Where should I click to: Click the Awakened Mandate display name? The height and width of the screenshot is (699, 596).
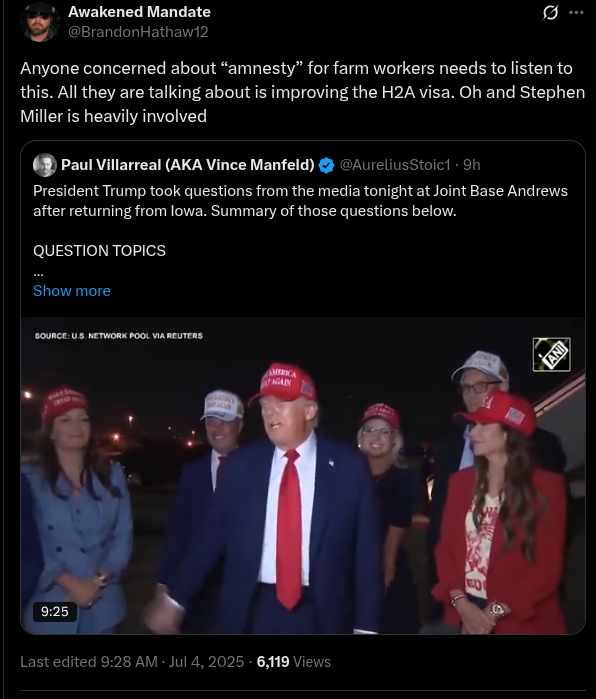pos(139,12)
